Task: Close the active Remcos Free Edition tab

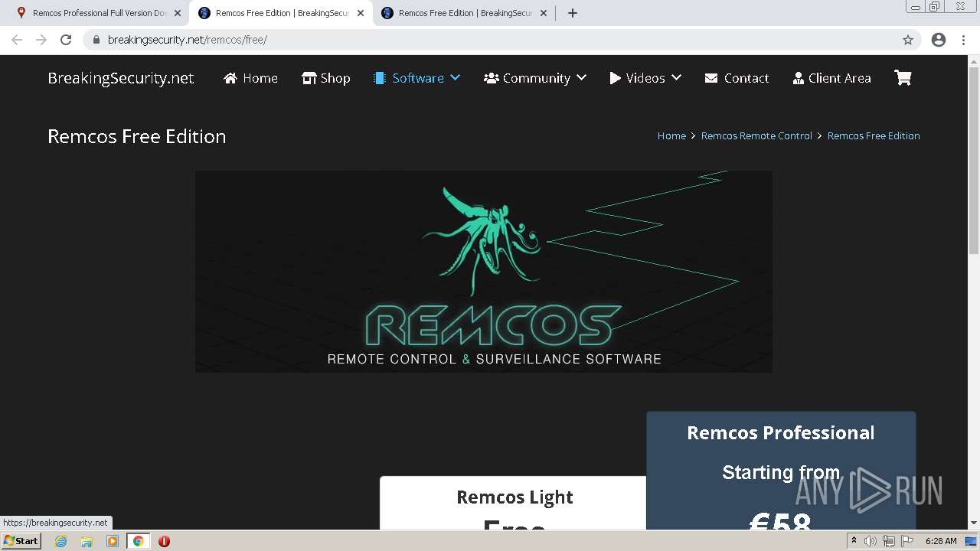Action: (x=361, y=13)
